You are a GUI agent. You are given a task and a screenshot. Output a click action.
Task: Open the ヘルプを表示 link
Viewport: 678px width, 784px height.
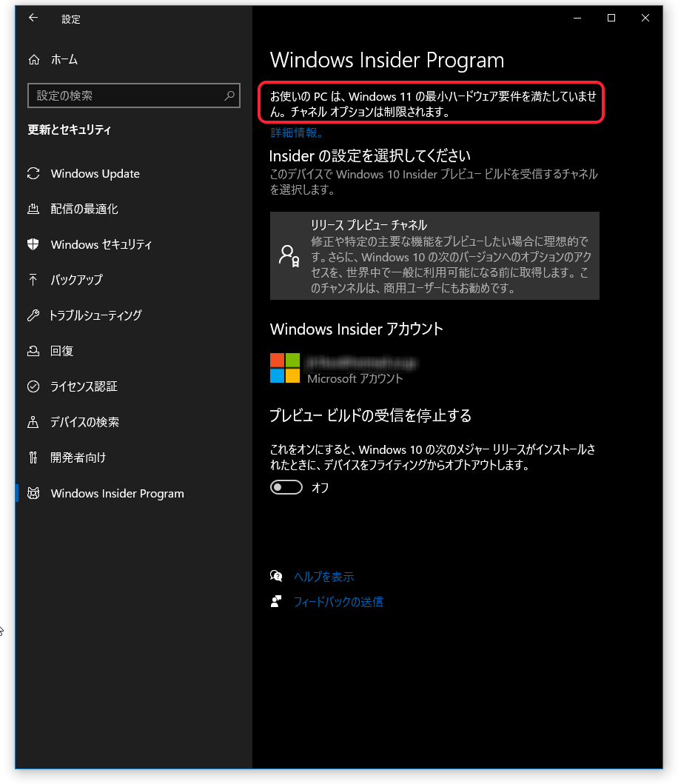pos(323,577)
